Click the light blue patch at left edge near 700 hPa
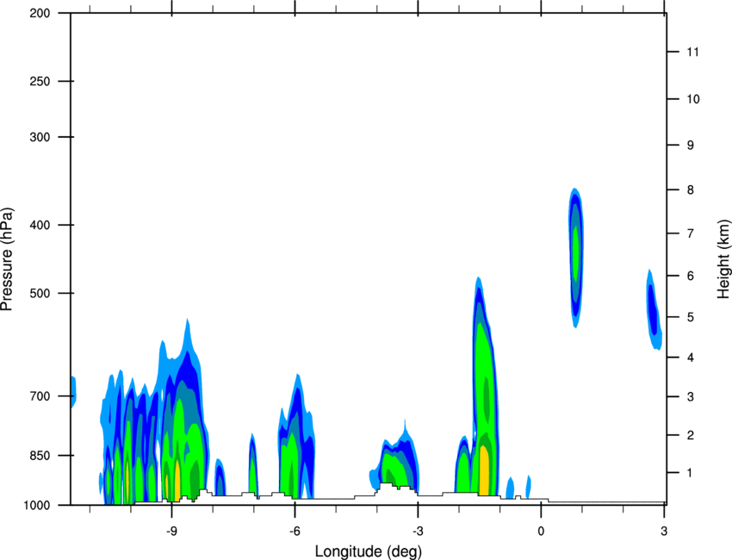 pos(73,392)
